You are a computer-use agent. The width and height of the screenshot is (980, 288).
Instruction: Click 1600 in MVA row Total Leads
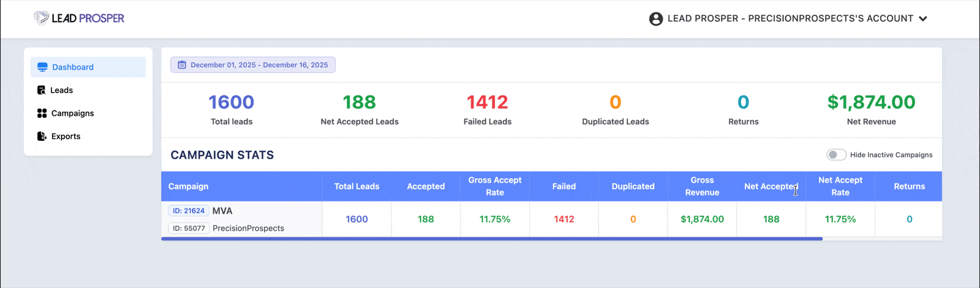pos(356,219)
